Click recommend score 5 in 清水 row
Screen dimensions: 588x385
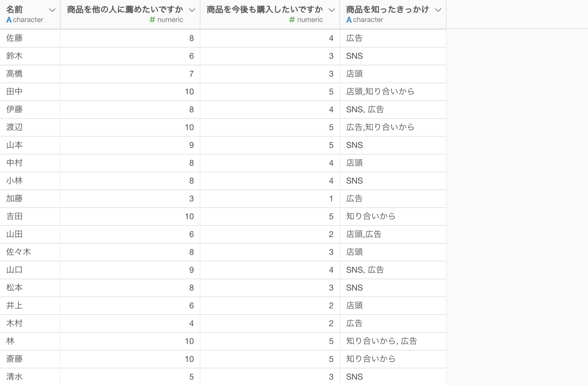(x=191, y=377)
